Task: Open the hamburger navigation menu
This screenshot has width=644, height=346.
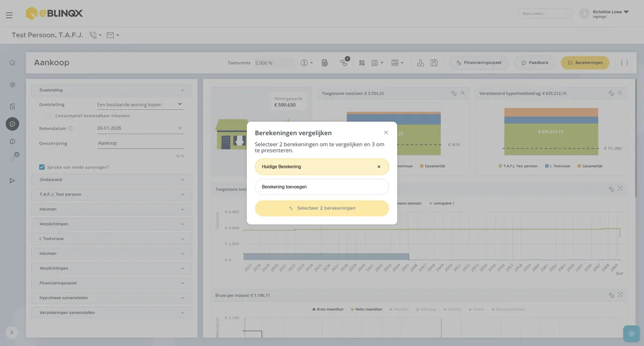Action: pyautogui.click(x=9, y=15)
